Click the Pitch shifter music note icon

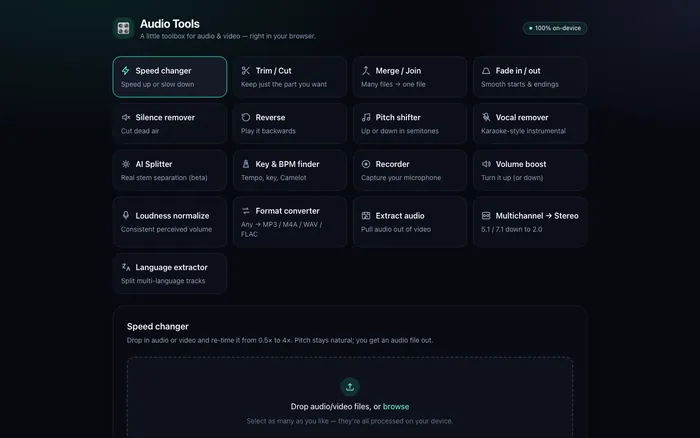366,117
